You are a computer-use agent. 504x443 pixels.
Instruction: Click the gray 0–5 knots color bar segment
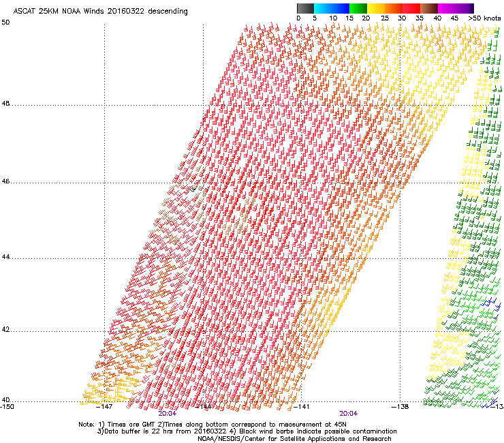click(x=305, y=8)
